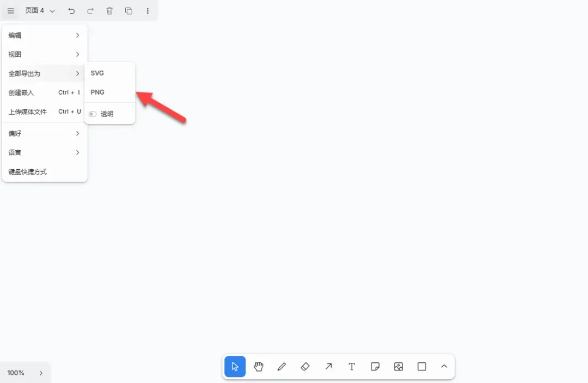Select the pencil draw tool

coord(282,367)
